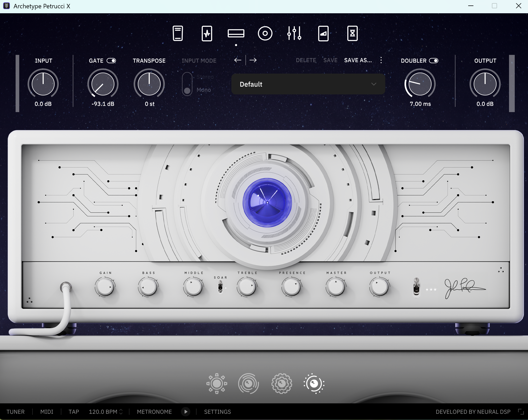The height and width of the screenshot is (420, 528).
Task: Open the Default preset dropdown
Action: coord(308,84)
